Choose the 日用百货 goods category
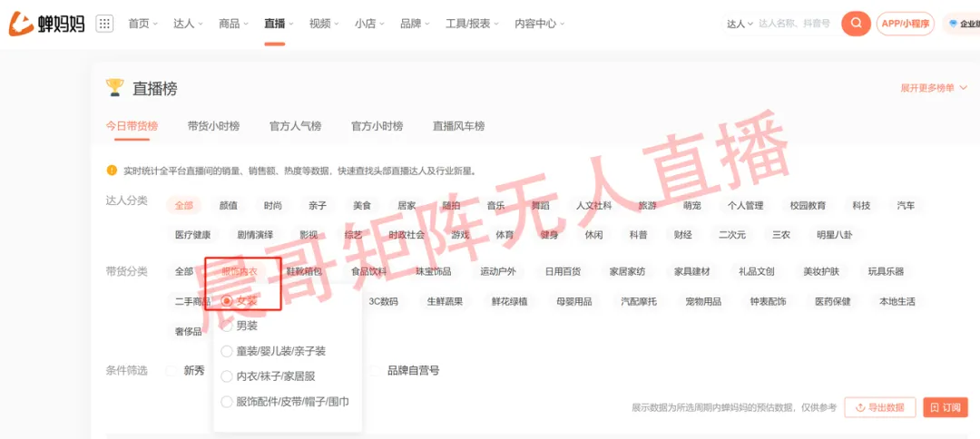Image resolution: width=980 pixels, height=439 pixels. pyautogui.click(x=563, y=271)
